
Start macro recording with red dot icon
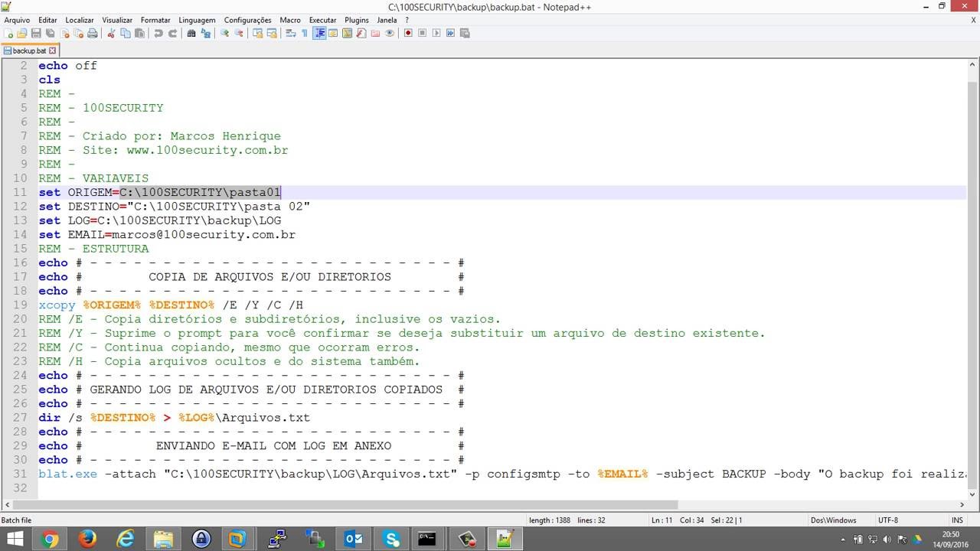pyautogui.click(x=408, y=34)
